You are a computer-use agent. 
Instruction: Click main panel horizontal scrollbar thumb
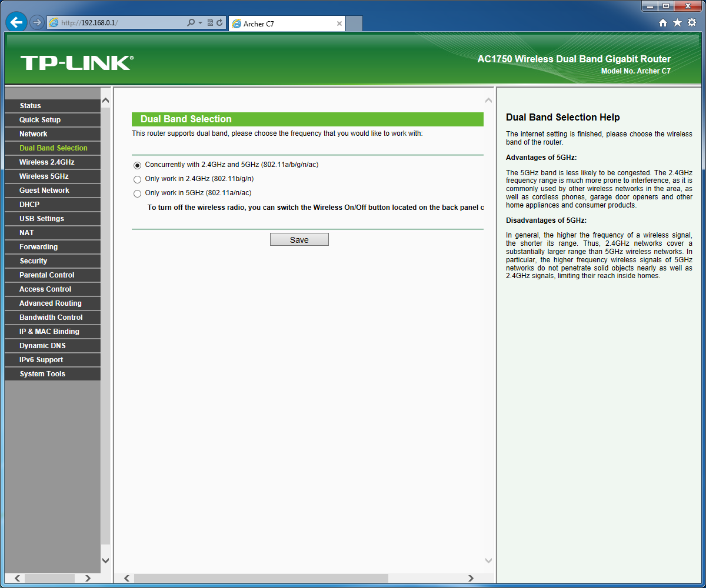tap(261, 578)
